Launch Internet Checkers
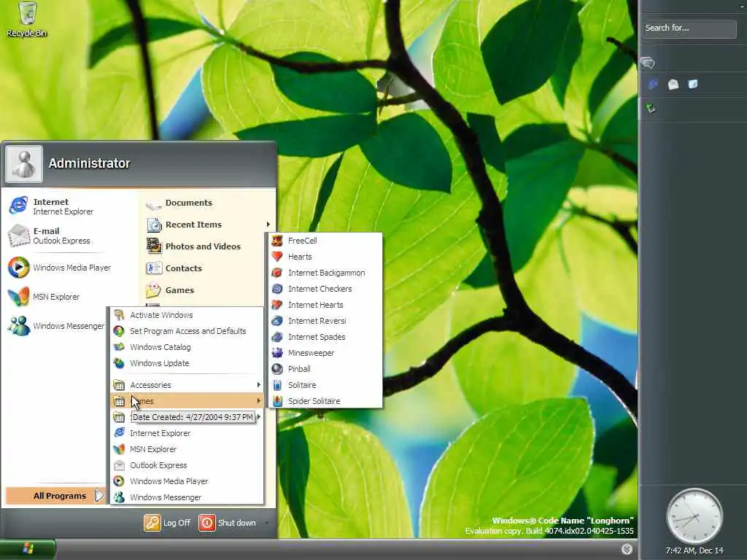 pos(326,289)
